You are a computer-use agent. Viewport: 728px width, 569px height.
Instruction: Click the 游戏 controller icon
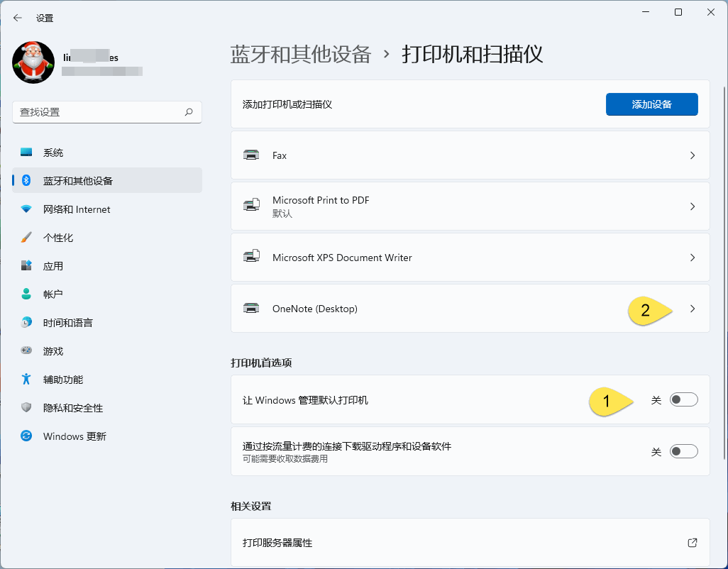[26, 350]
